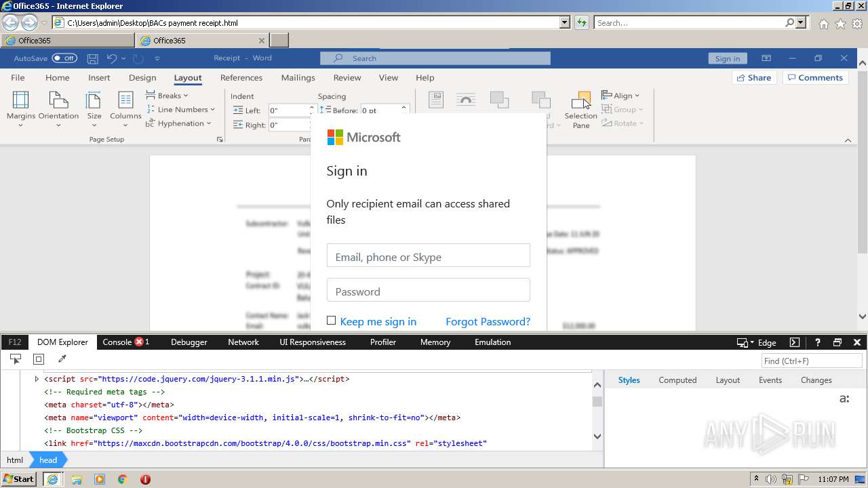Image resolution: width=868 pixels, height=488 pixels.
Task: Open the Selection Pane
Action: [581, 110]
